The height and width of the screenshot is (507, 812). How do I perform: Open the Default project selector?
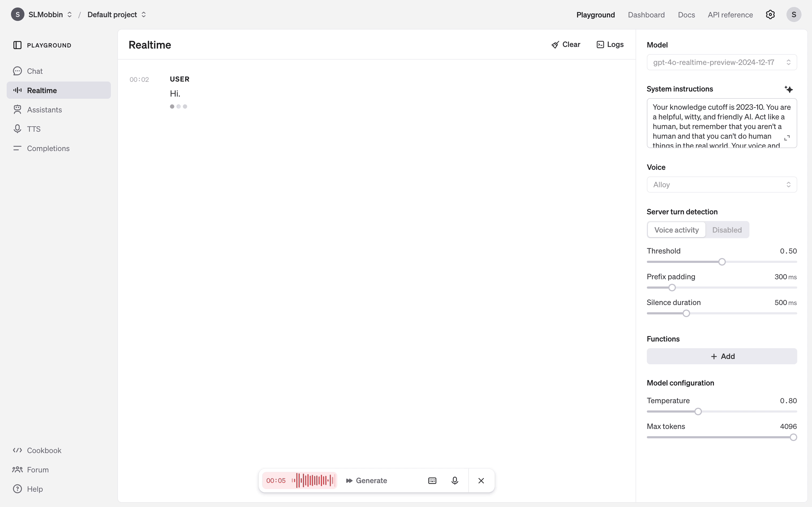click(x=117, y=15)
